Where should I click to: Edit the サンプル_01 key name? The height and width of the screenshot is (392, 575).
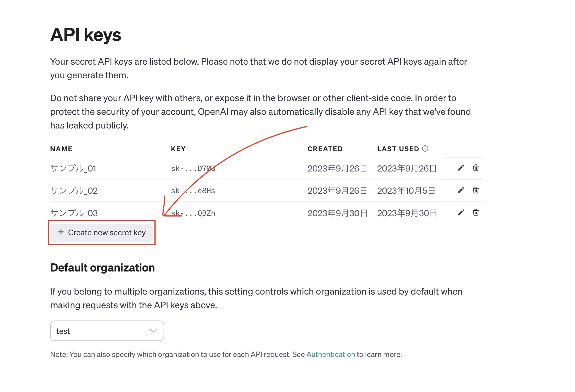[461, 168]
